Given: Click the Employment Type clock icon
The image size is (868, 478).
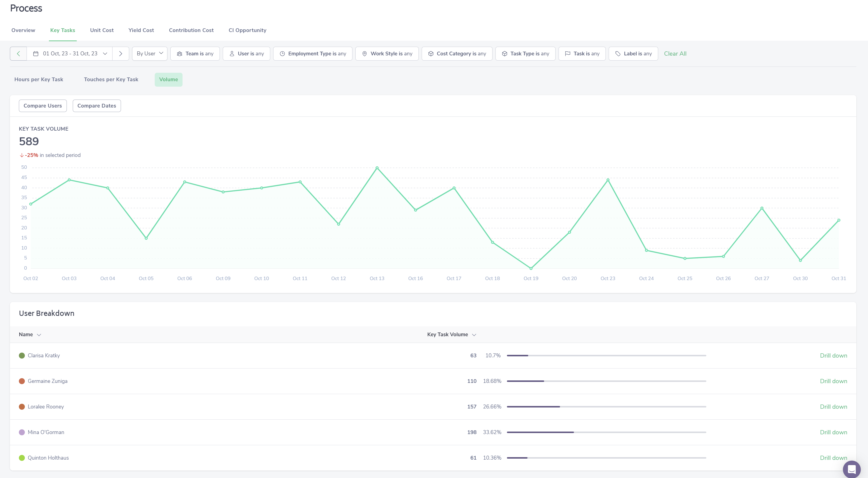Looking at the screenshot, I should tap(282, 54).
